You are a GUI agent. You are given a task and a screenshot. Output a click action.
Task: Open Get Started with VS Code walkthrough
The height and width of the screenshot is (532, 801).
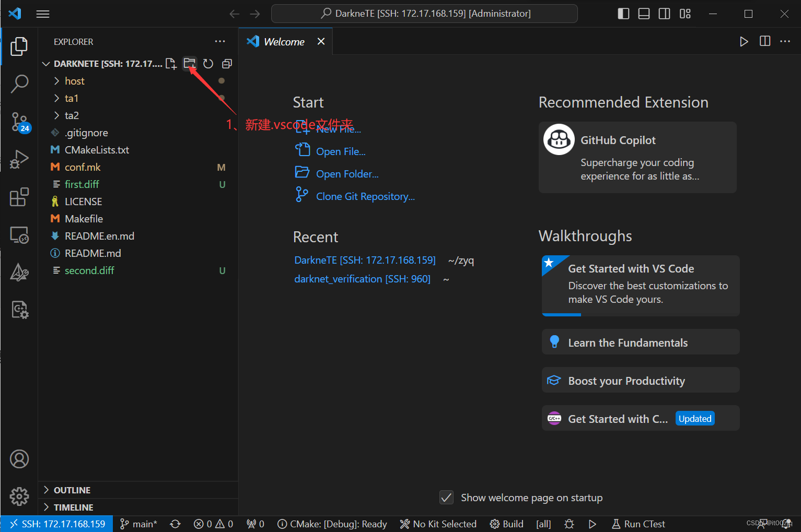click(x=641, y=286)
